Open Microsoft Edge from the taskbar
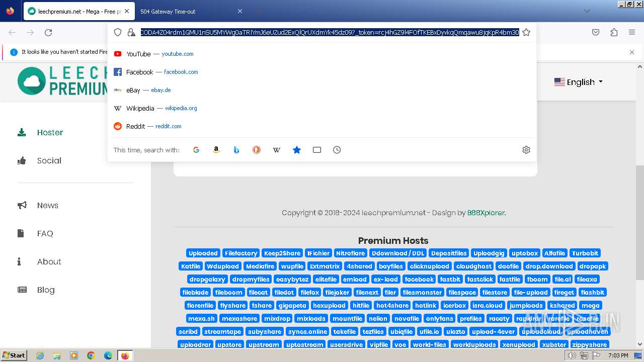644x362 pixels. pyautogui.click(x=108, y=355)
